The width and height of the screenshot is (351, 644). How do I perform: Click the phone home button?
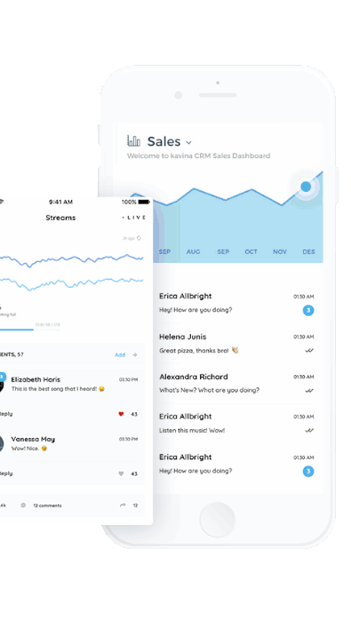click(218, 519)
